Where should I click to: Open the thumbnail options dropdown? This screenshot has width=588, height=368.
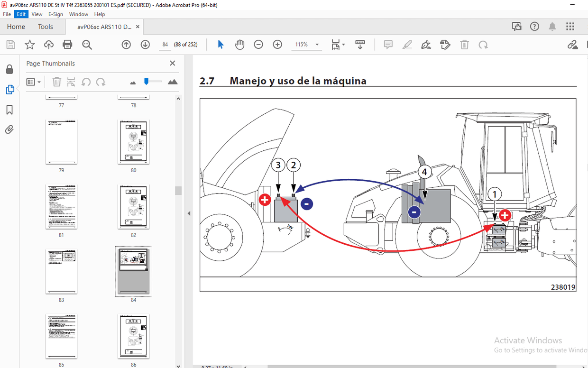33,82
